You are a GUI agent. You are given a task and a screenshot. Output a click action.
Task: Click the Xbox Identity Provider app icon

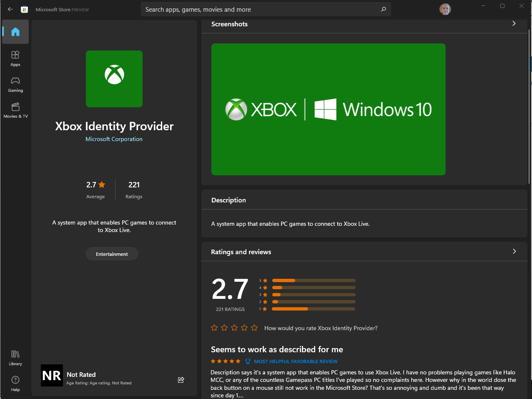click(x=114, y=79)
